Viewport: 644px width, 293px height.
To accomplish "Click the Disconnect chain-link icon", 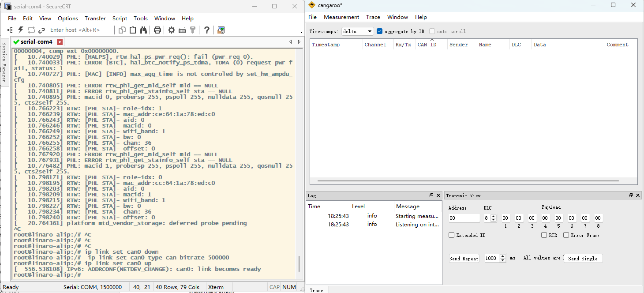I will pos(41,30).
